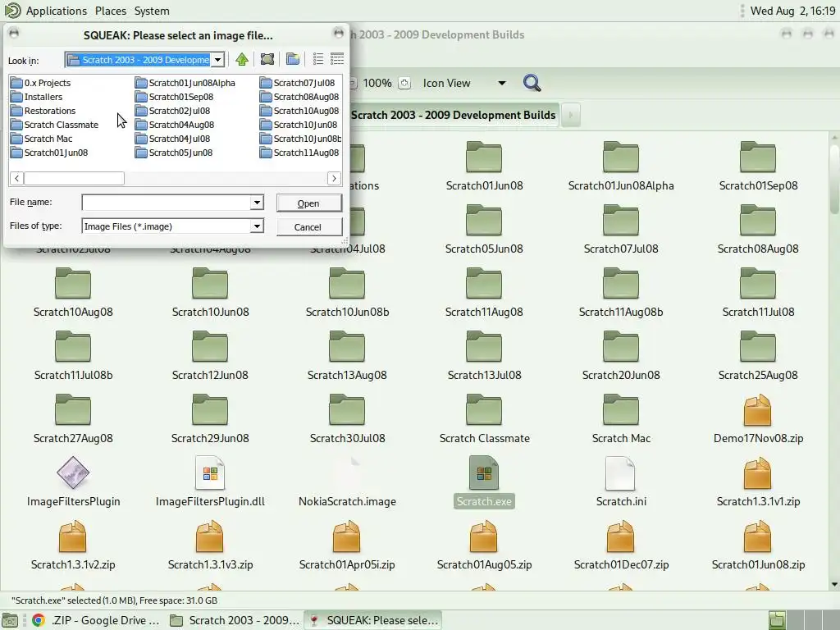Select the Scratch25Aug08 folder in file manager
Viewport: 840px width, 630px height.
[x=758, y=356]
